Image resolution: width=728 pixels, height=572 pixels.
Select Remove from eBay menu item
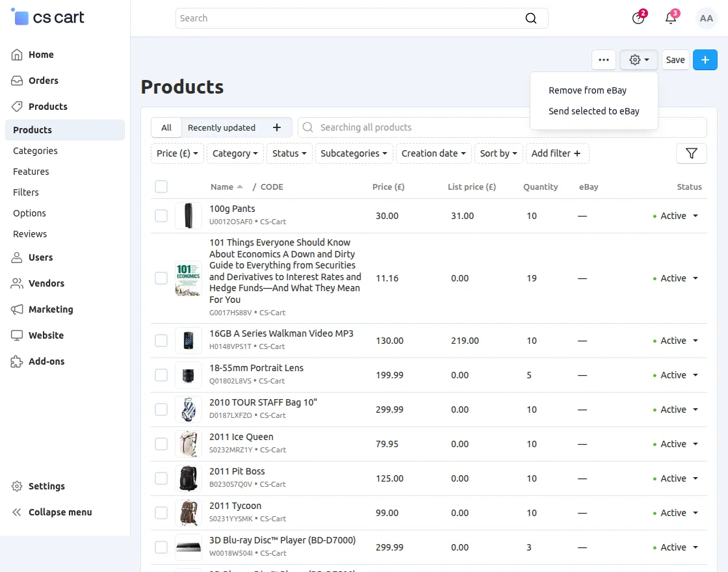(x=588, y=90)
